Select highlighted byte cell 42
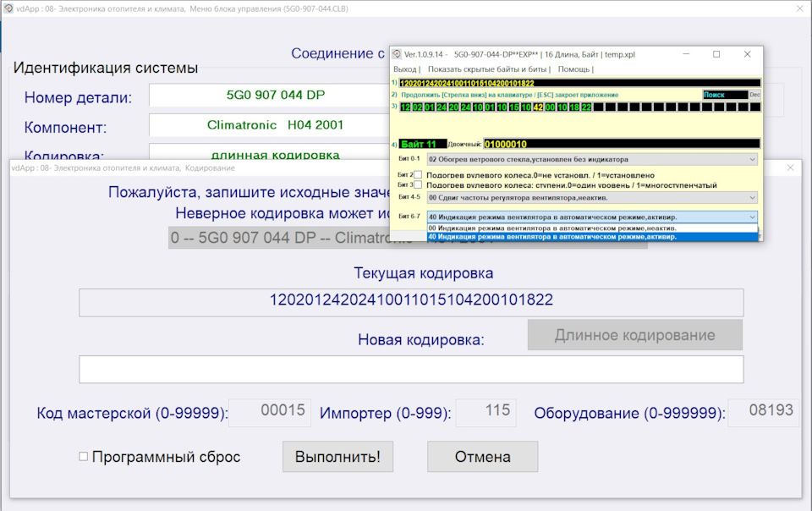 (538, 107)
